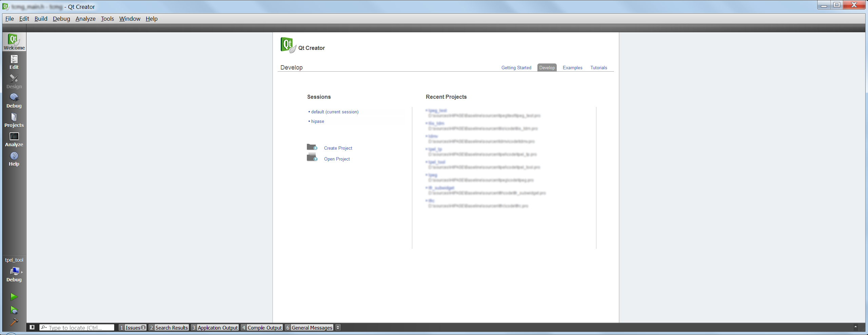Image resolution: width=868 pixels, height=335 pixels.
Task: Open the Build menu
Action: [41, 19]
